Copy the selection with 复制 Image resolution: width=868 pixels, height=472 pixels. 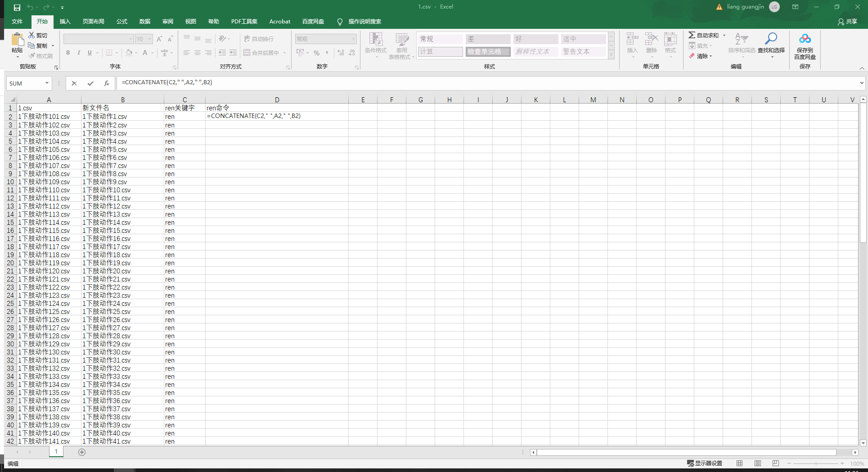coord(38,45)
